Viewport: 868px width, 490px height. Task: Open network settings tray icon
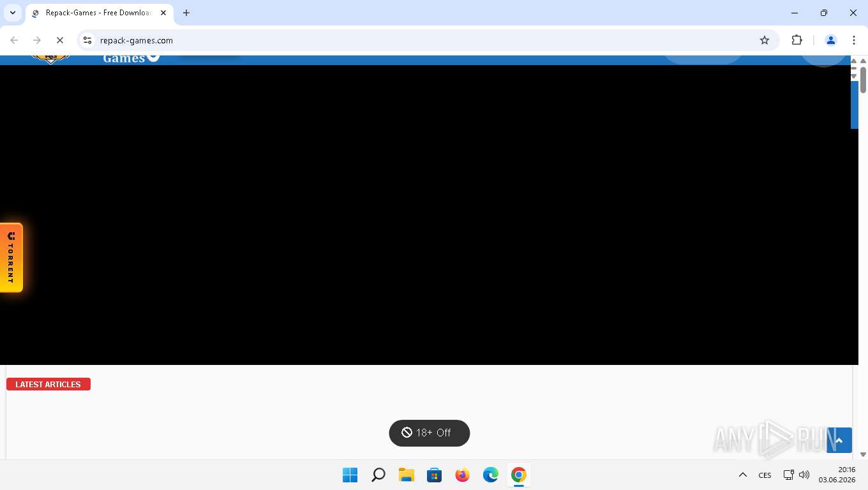point(789,475)
